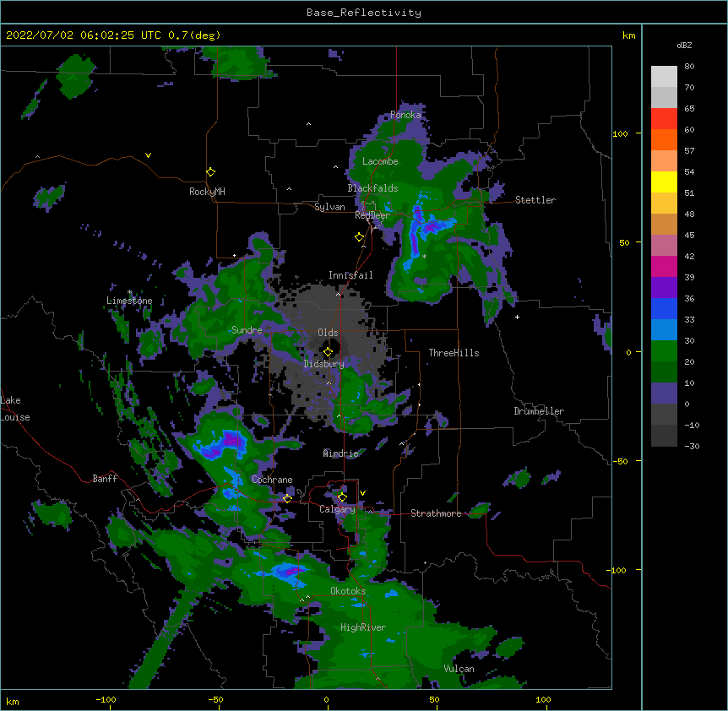Screen dimensions: 728x711
Task: Select the dark orange 57-60 dBZ swatch
Action: pyautogui.click(x=664, y=139)
